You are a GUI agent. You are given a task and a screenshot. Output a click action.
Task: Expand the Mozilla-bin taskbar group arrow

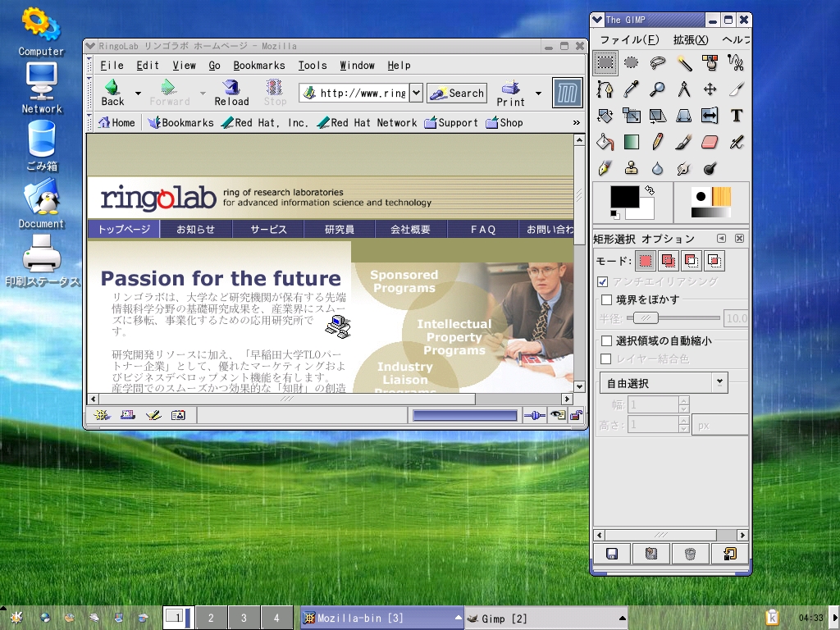click(458, 618)
